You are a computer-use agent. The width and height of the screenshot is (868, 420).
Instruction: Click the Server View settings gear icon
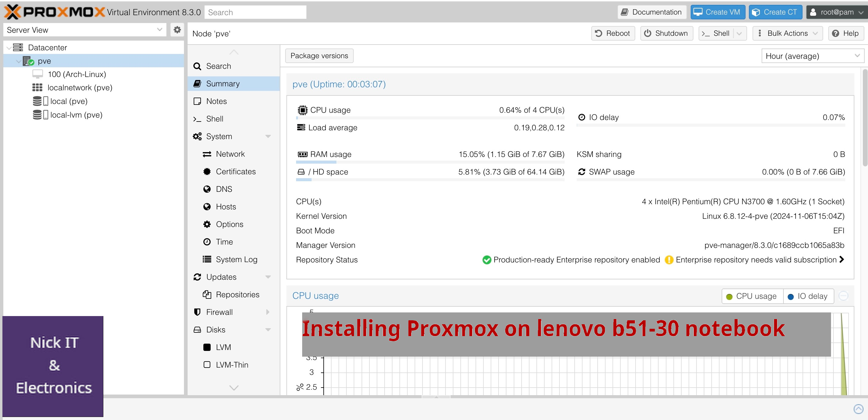177,30
